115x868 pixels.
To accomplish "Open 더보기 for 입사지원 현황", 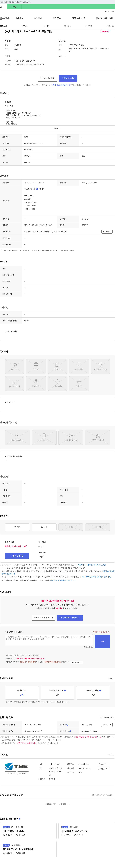I will [111, 678].
